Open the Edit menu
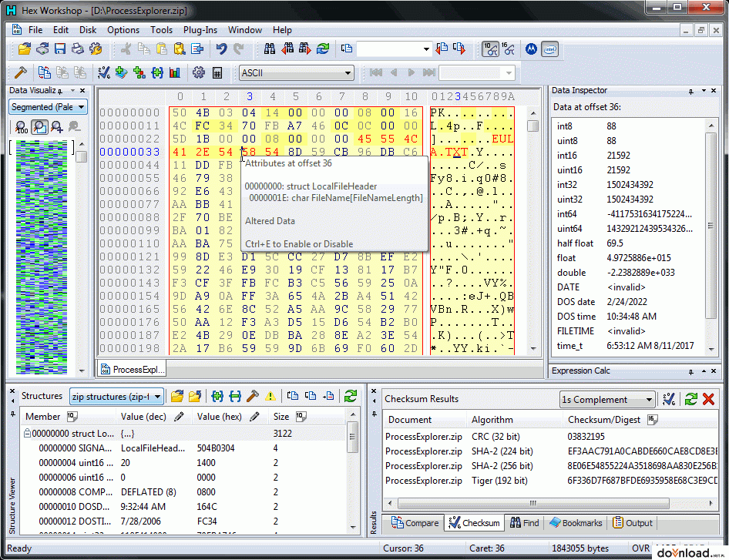 click(60, 30)
